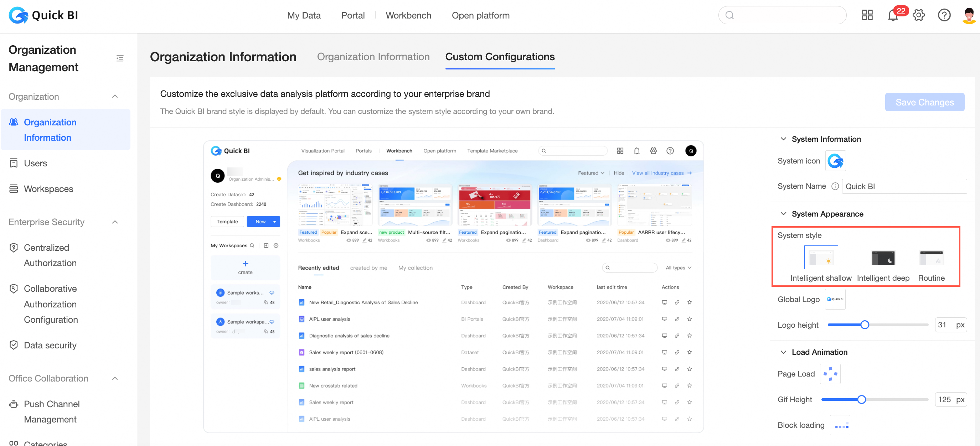
Task: Click the System Name input field
Action: [903, 186]
